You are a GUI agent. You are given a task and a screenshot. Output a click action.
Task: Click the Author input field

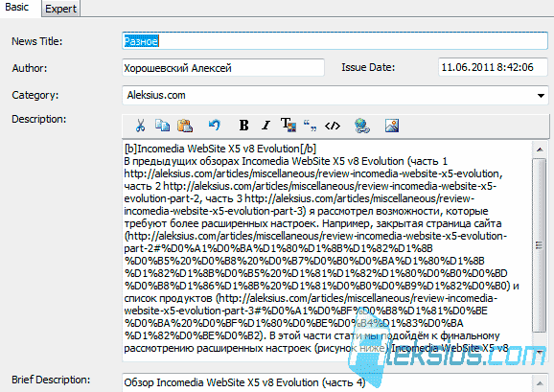pos(223,67)
